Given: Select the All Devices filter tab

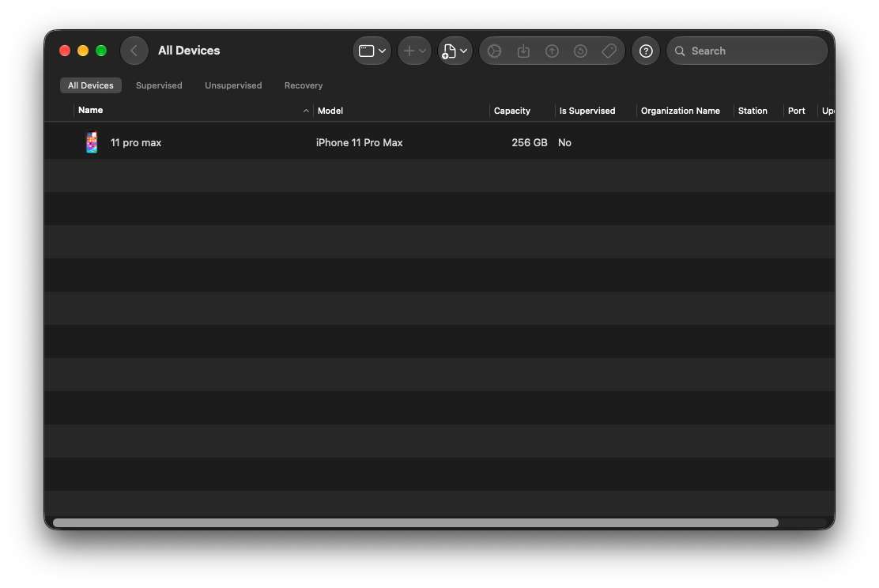Looking at the screenshot, I should (90, 85).
